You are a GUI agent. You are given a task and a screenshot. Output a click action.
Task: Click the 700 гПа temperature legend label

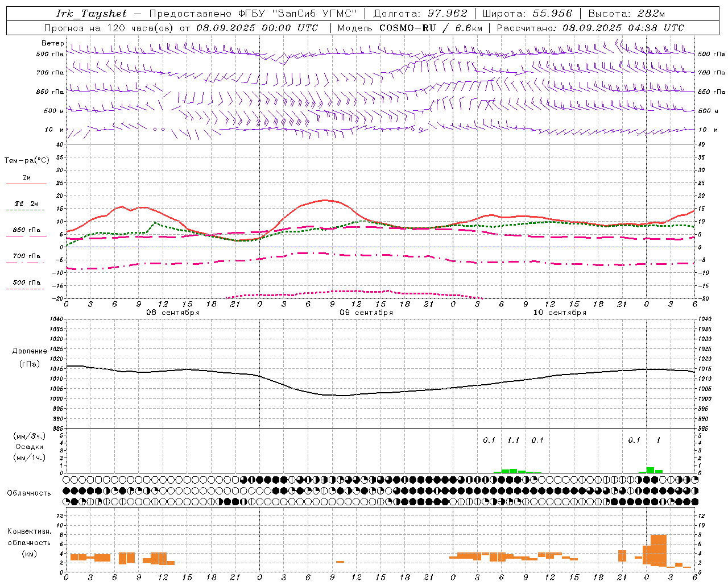click(27, 256)
